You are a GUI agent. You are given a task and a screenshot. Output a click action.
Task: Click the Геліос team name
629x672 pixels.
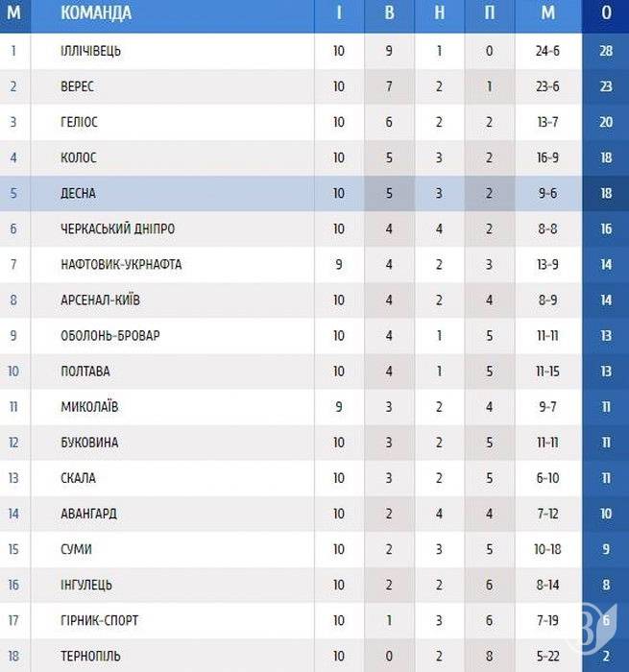coord(79,122)
